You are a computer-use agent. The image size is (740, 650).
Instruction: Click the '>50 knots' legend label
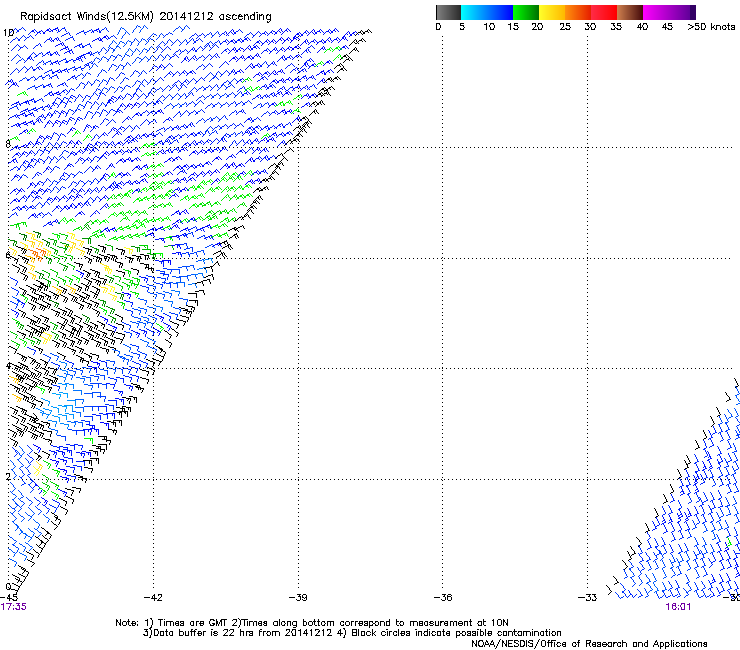[711, 27]
